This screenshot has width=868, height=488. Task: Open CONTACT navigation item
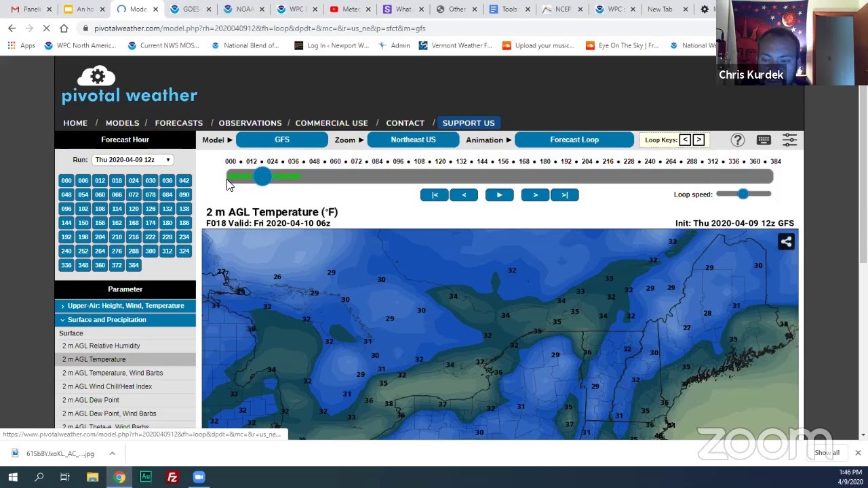click(405, 123)
